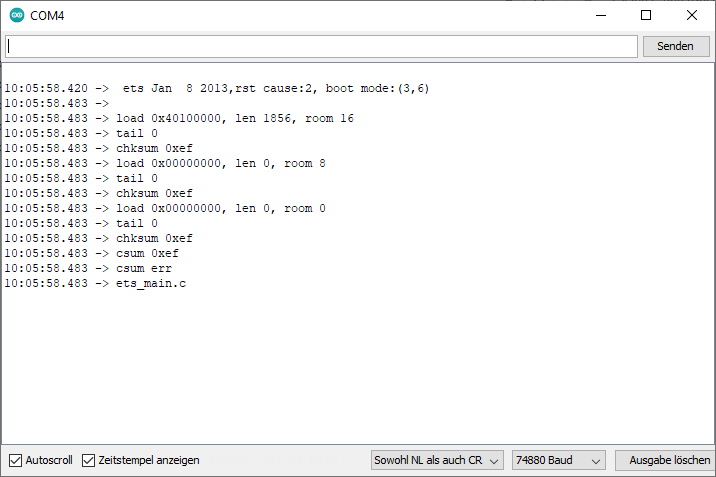716x477 pixels.
Task: Focus the serial message input field
Action: click(x=321, y=47)
